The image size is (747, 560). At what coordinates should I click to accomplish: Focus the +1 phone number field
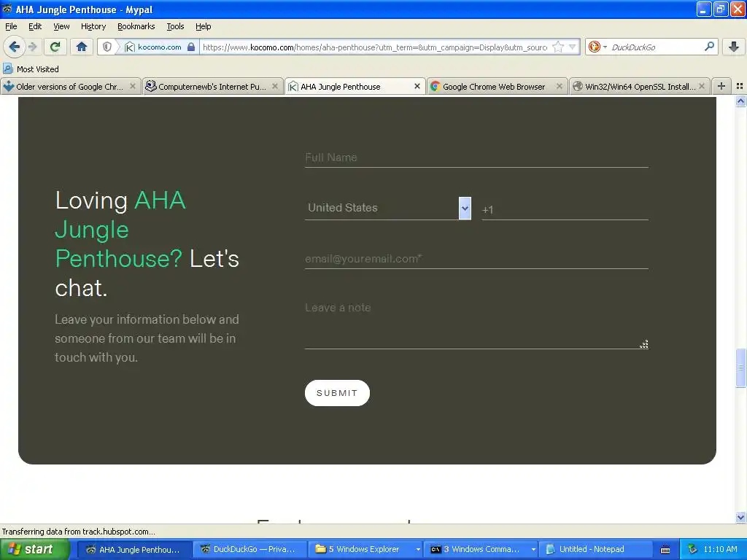[x=565, y=209]
